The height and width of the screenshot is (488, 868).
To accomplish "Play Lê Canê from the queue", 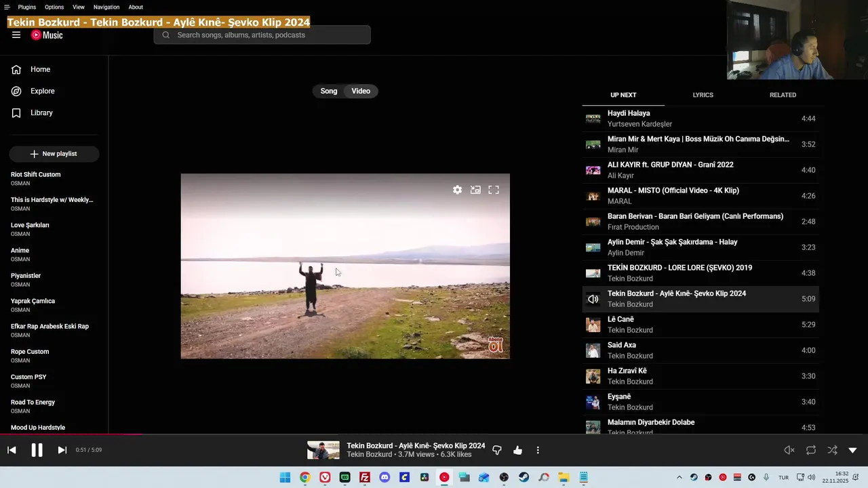I will 701,325.
